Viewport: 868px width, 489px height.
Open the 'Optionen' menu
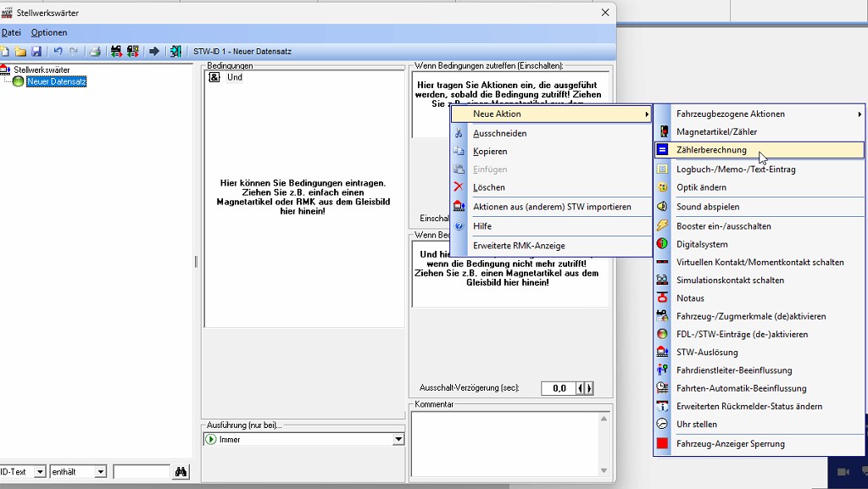click(x=49, y=32)
